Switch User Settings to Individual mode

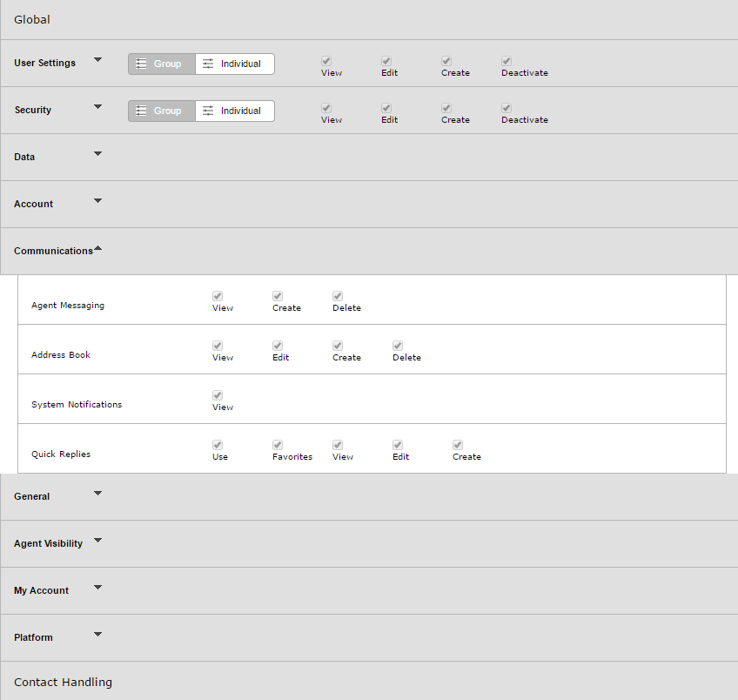[x=234, y=64]
